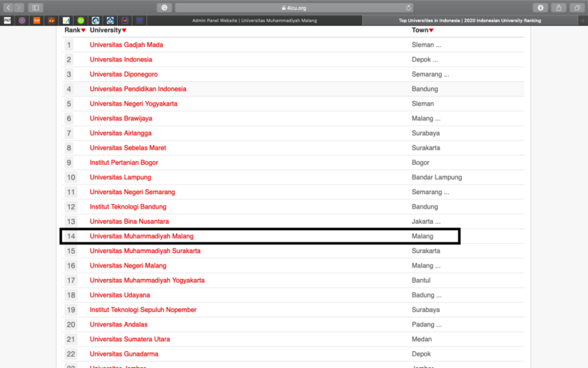This screenshot has height=368, width=588.
Task: Reload the page with the refresh icon
Action: tap(408, 8)
